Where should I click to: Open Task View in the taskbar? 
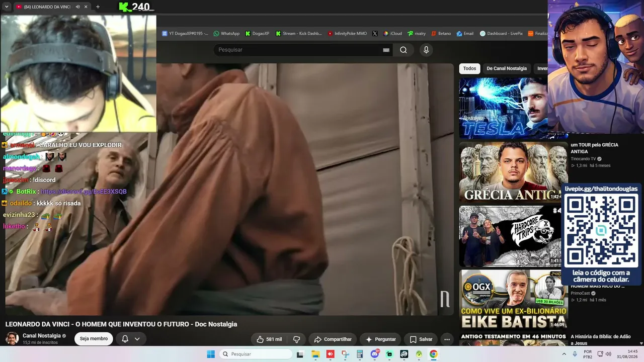(300, 354)
